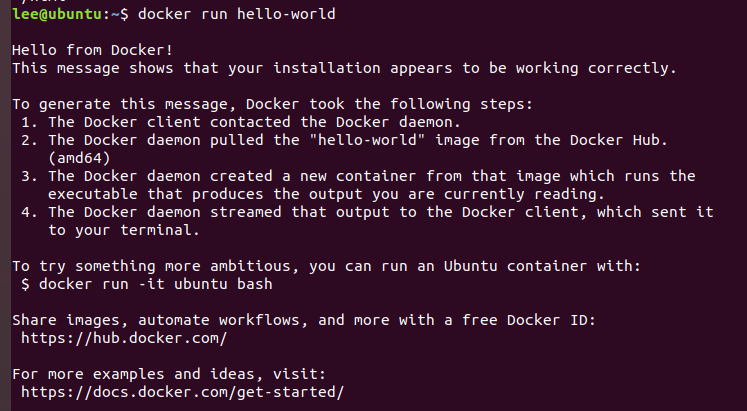Click 'executable that produces the output' line

click(x=326, y=194)
